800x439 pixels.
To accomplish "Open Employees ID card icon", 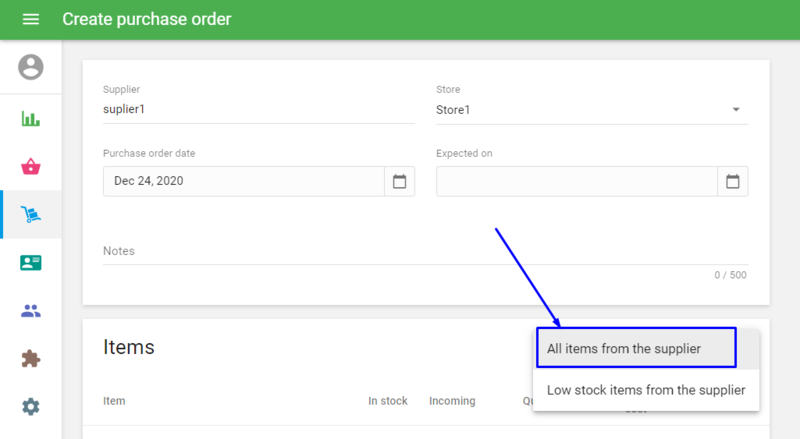I will point(31,262).
